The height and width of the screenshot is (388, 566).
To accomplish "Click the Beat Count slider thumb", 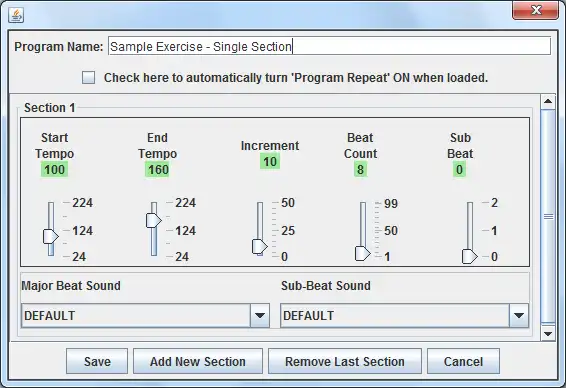I will (x=362, y=253).
